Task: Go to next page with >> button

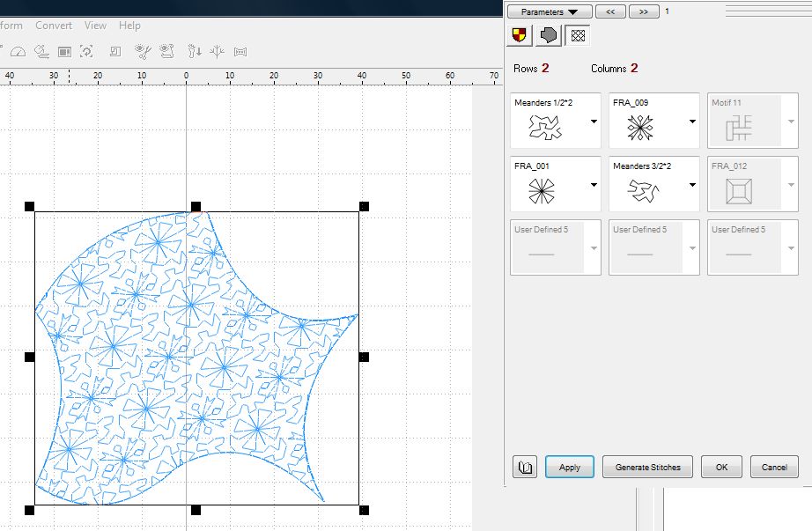Action: (644, 12)
